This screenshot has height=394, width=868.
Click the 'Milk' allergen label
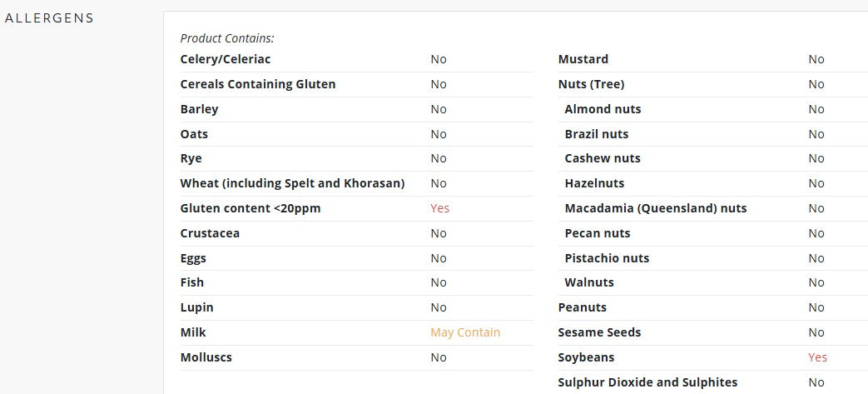193,332
